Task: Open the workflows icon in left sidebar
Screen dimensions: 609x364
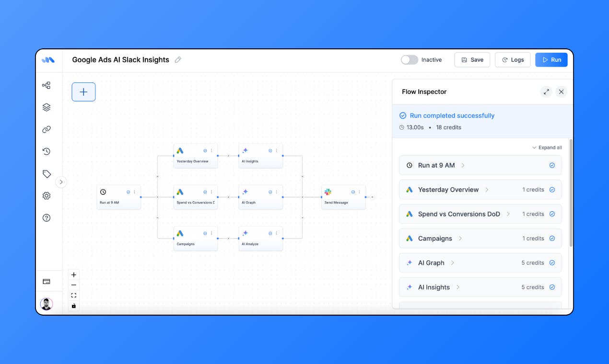Action: coord(47,86)
